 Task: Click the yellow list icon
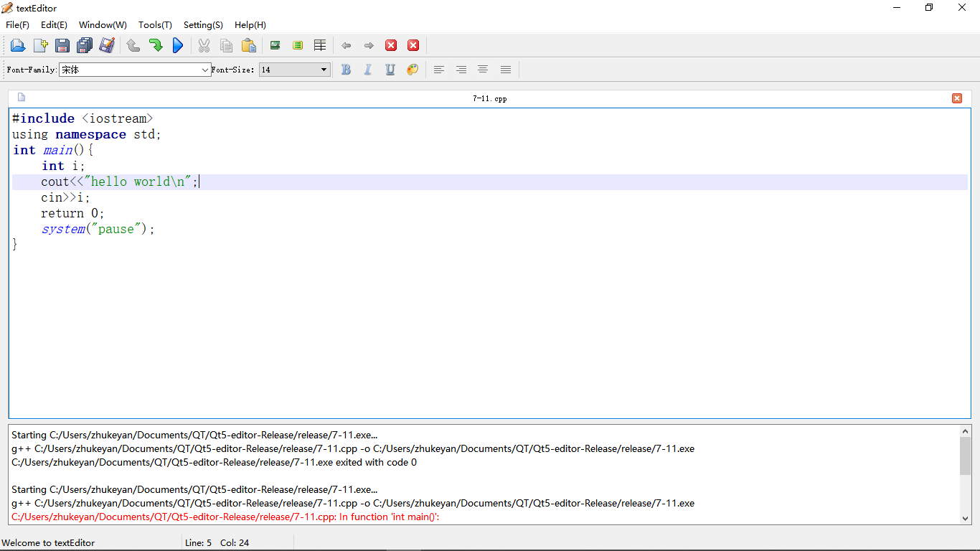tap(298, 45)
